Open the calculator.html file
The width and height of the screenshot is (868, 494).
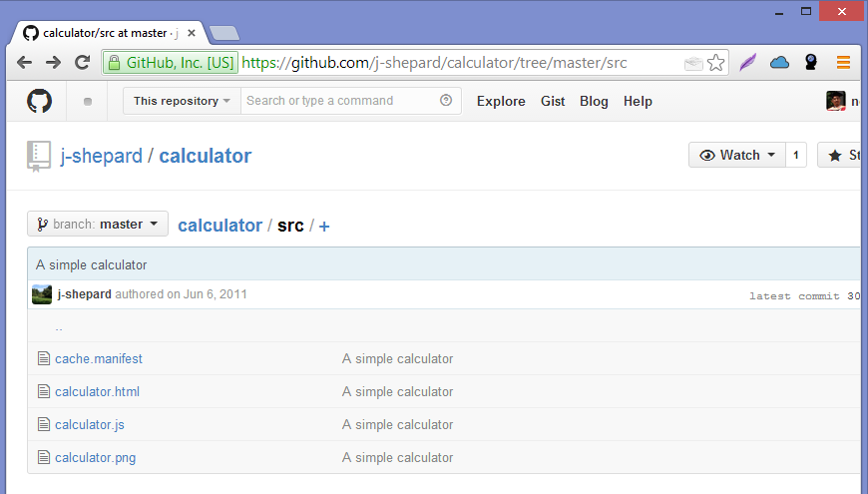(x=97, y=391)
